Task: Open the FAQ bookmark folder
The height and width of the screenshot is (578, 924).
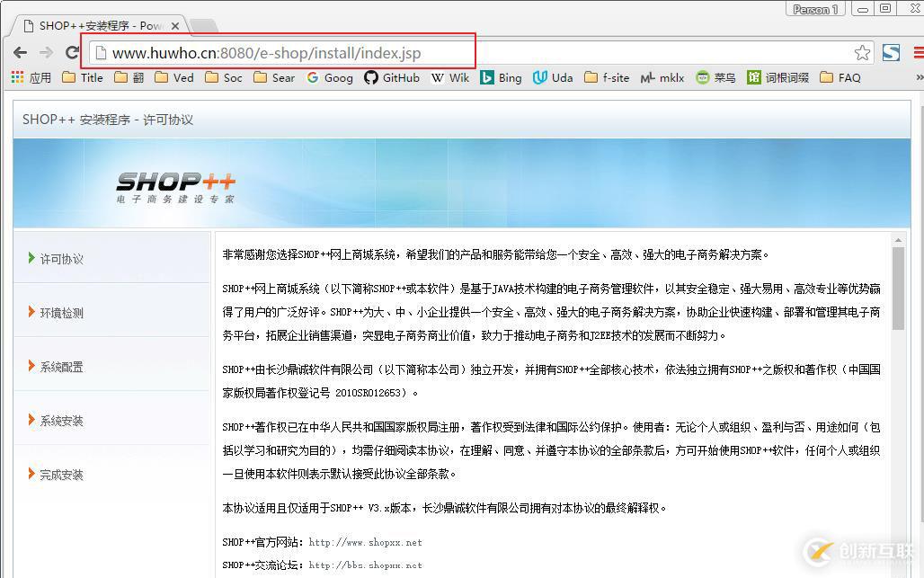Action: click(x=840, y=77)
